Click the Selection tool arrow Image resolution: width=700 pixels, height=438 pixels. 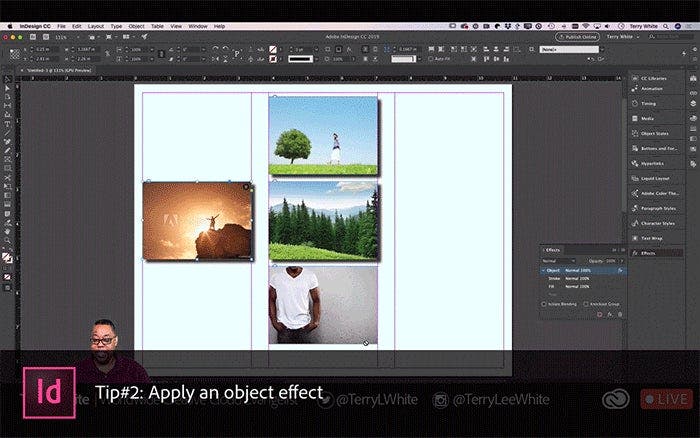(7, 79)
